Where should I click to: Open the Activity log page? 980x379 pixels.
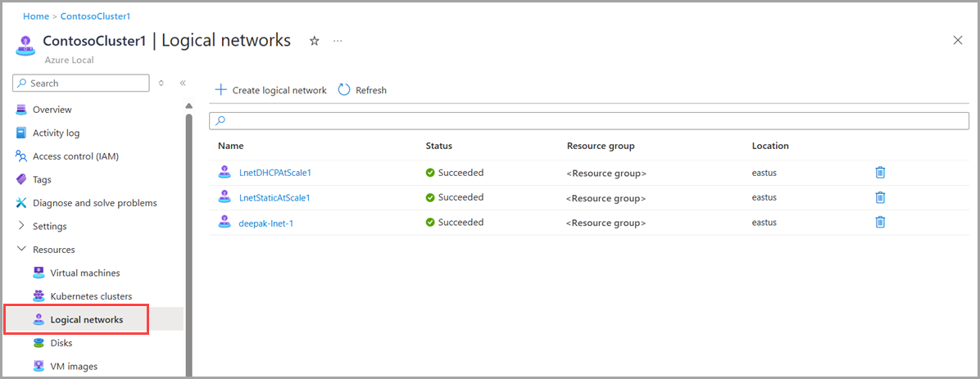[56, 133]
